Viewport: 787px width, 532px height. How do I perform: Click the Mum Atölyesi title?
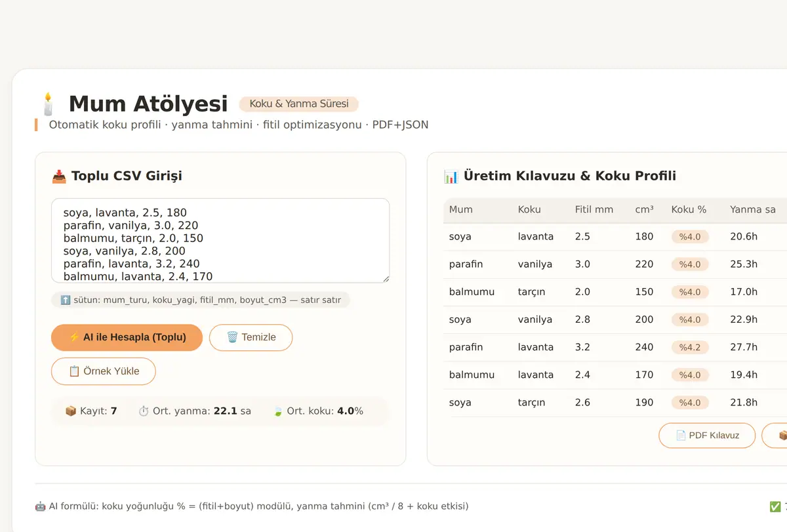148,104
